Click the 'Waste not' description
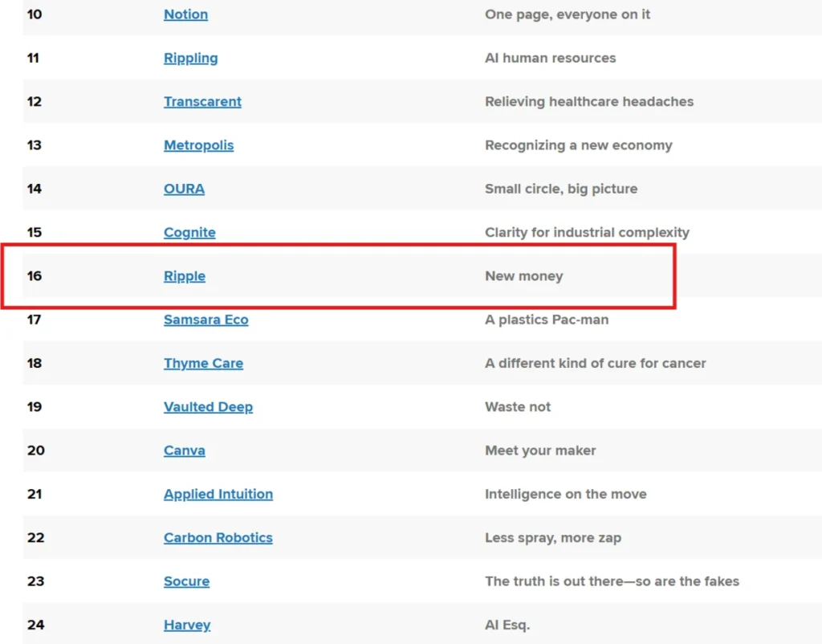The width and height of the screenshot is (822, 644). click(x=518, y=406)
